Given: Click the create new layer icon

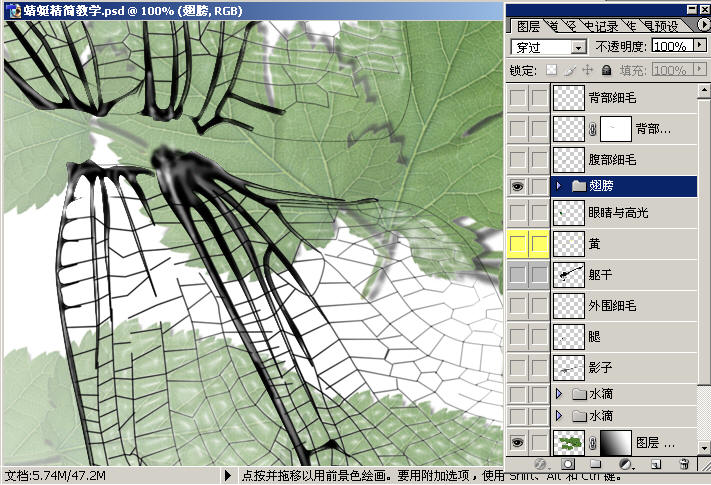Looking at the screenshot, I should pos(655,465).
